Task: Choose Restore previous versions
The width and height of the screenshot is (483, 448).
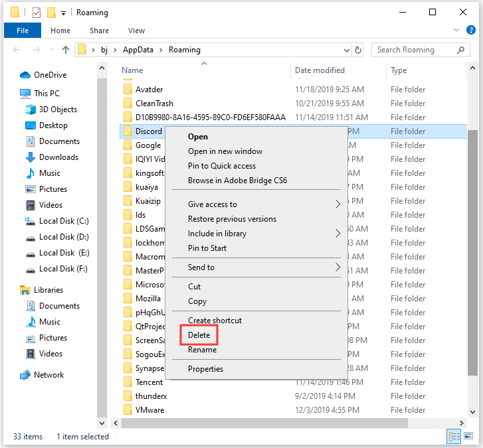Action: point(256,219)
